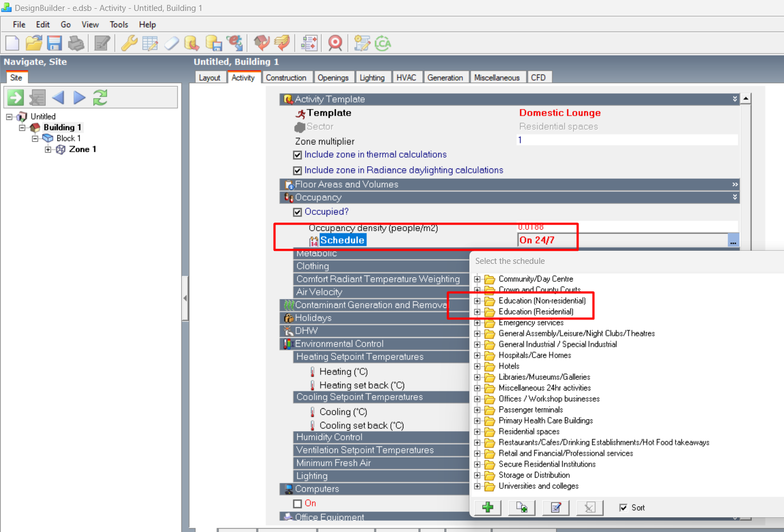Screen dimensions: 784x532
Task: Click the New file toolbar icon
Action: coord(12,43)
